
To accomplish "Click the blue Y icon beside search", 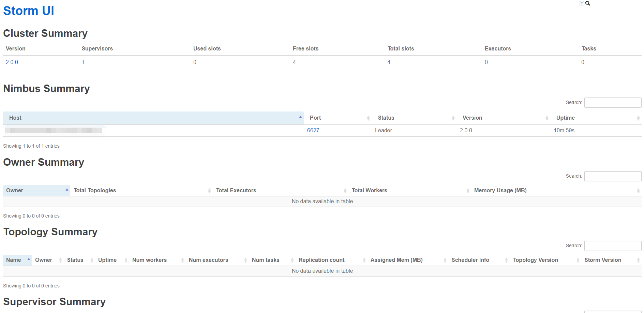I will (582, 4).
